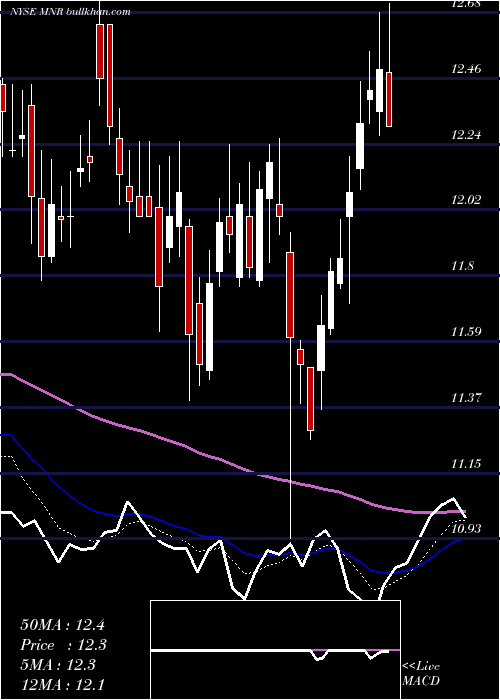500x700 pixels.
Task: Select the 12.46 price axis label
Action: coord(466,69)
